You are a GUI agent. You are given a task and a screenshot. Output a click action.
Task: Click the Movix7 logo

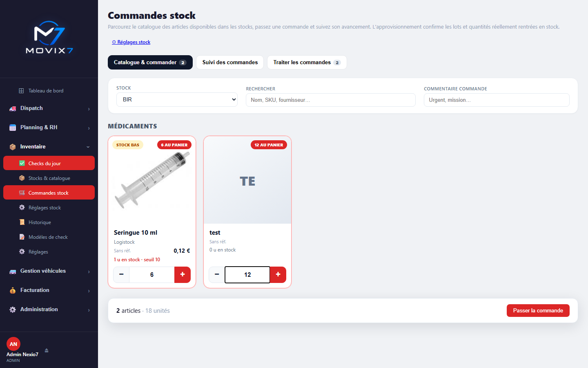pyautogui.click(x=49, y=37)
